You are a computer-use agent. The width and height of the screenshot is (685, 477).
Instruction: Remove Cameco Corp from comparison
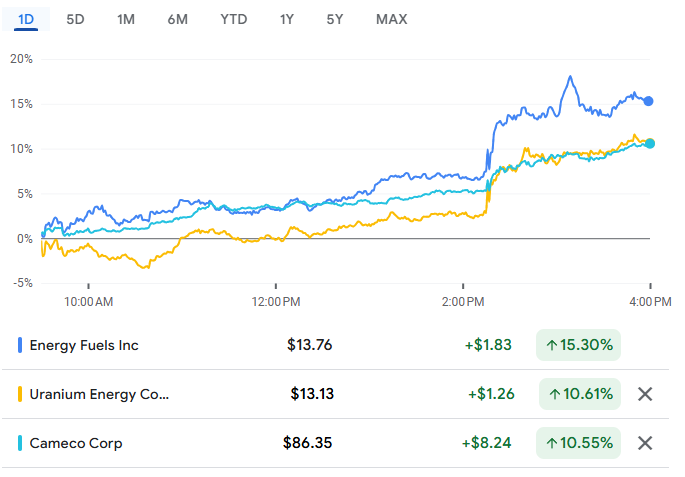tap(645, 443)
